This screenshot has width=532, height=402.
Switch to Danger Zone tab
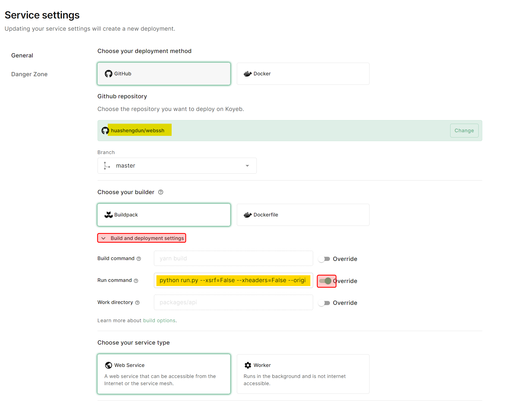(x=29, y=74)
